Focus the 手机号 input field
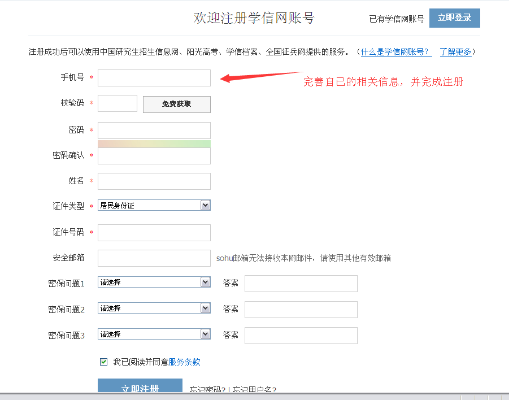This screenshot has height=400, width=509. tap(154, 78)
